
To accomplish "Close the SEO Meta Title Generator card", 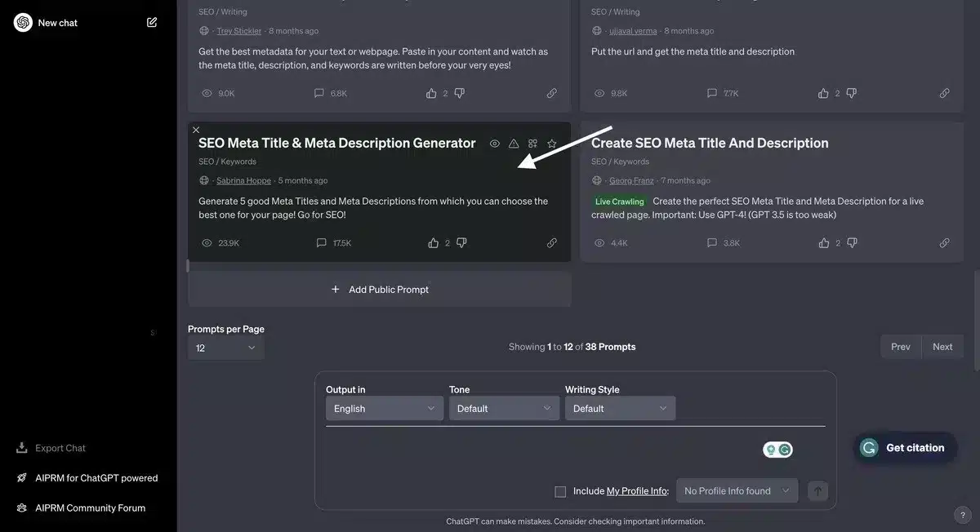I will pos(196,130).
